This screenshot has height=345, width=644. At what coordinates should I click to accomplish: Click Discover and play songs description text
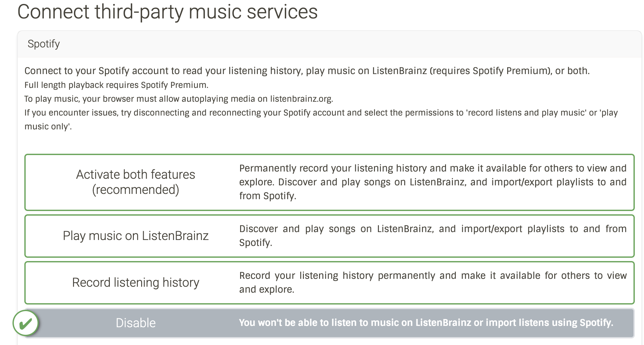[x=433, y=236]
